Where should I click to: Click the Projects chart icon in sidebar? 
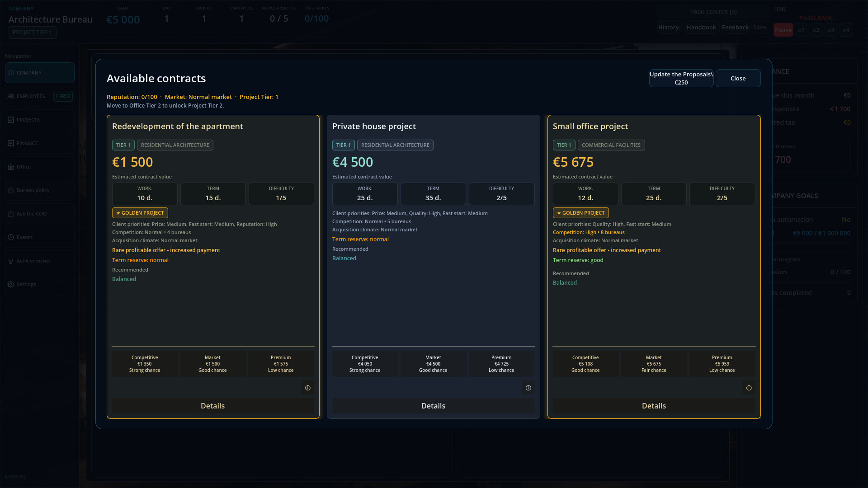point(11,119)
